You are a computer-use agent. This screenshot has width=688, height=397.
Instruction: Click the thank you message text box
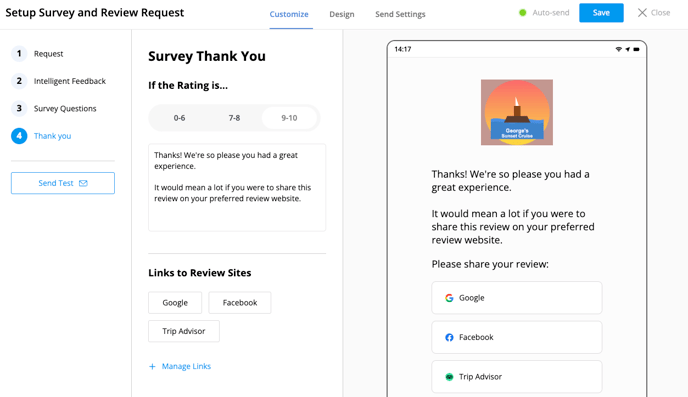click(237, 187)
